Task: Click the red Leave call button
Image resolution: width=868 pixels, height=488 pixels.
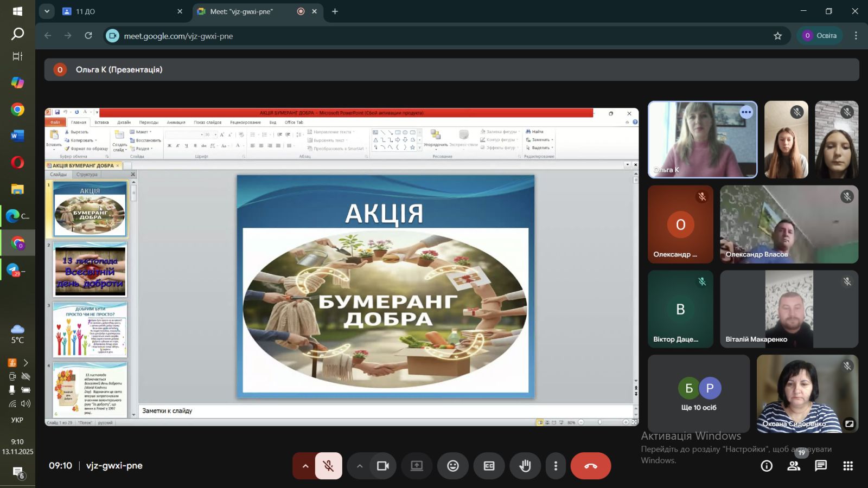Action: (590, 466)
